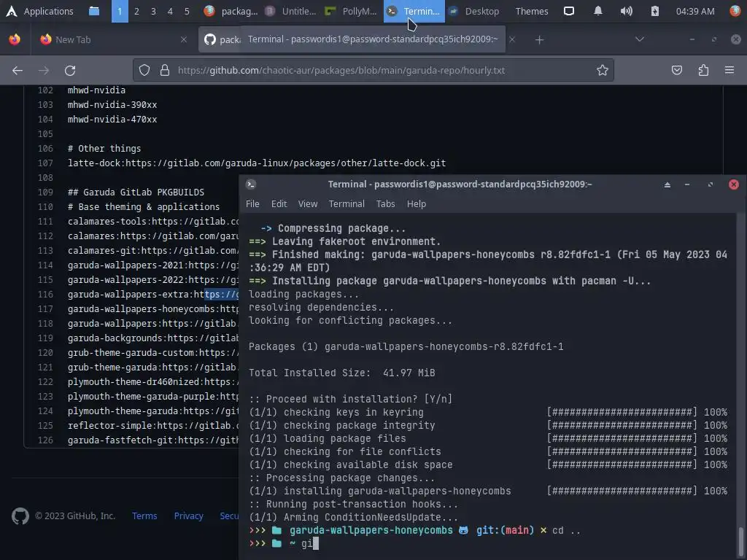Click 'Total Installed Size: 41.97 MiB' text
Viewport: 747px width, 560px height.
tap(341, 373)
